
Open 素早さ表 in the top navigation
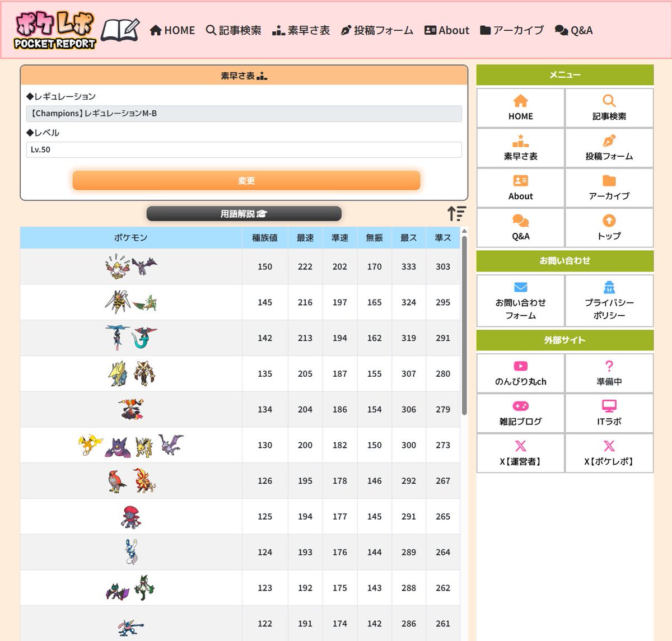pyautogui.click(x=301, y=30)
